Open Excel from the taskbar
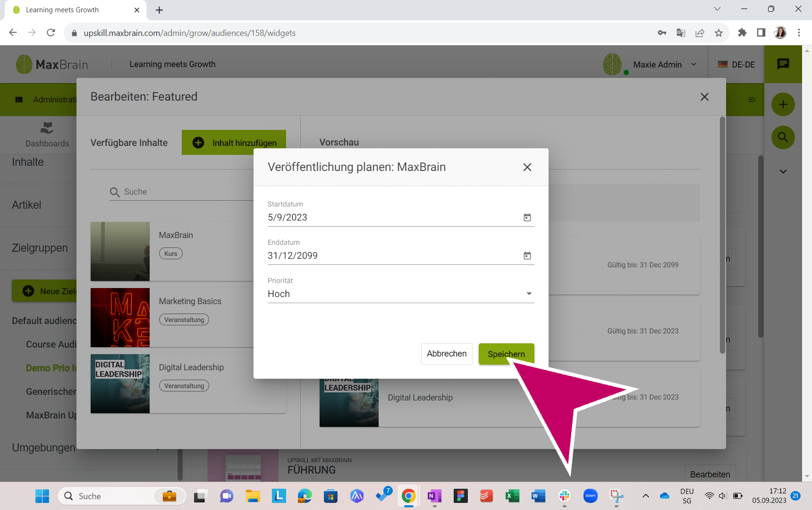This screenshot has height=510, width=812. point(512,496)
